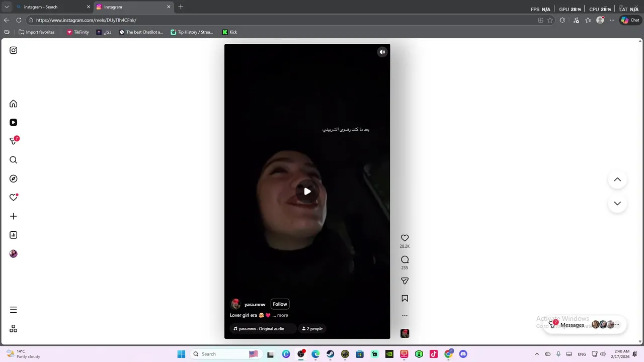The height and width of the screenshot is (362, 644).
Task: Open TikTok app from the taskbar
Action: point(434,354)
